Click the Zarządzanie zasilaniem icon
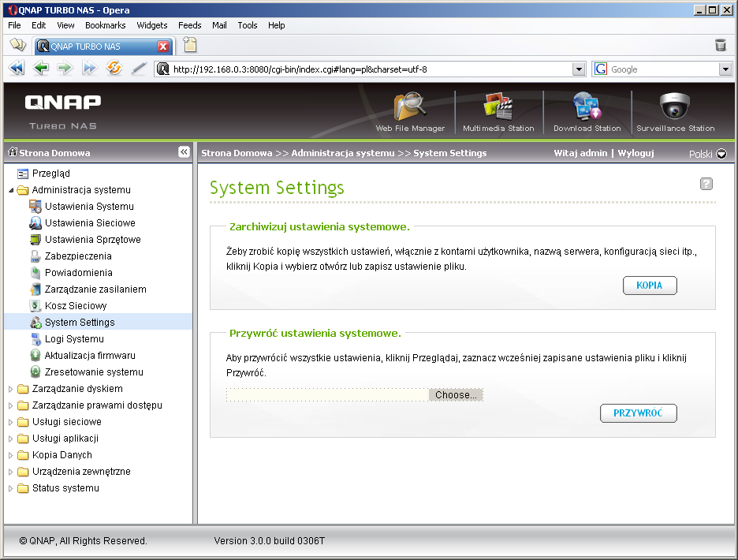This screenshot has width=738, height=560. [x=35, y=289]
